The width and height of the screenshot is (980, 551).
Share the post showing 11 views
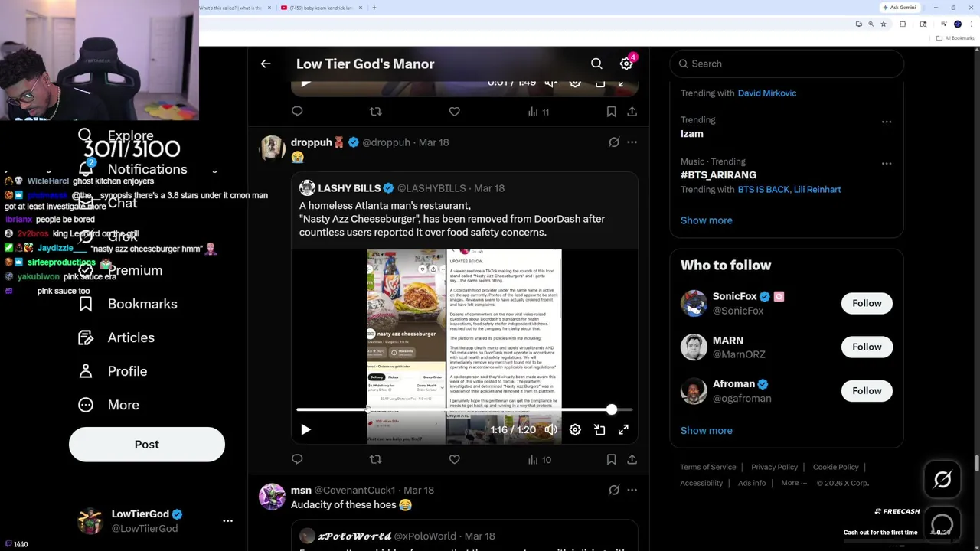[x=632, y=112]
